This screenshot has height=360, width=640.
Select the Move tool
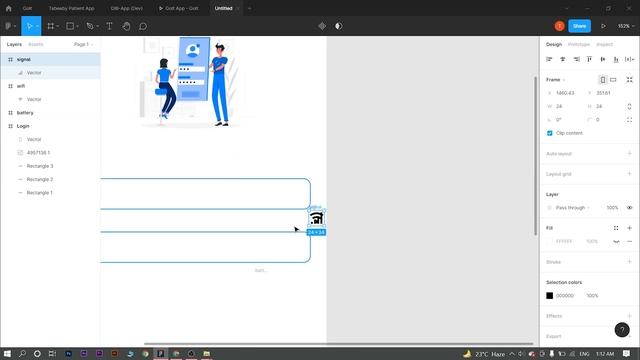(29, 26)
